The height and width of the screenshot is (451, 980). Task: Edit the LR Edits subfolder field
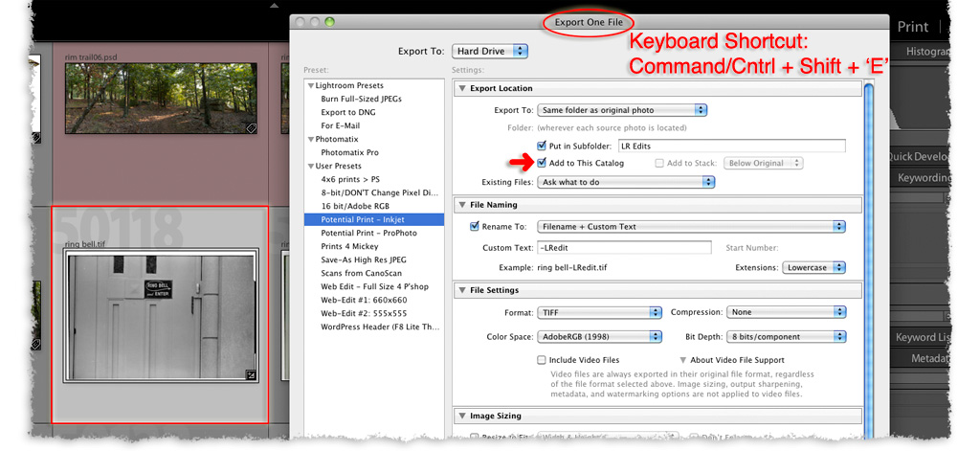pyautogui.click(x=731, y=146)
